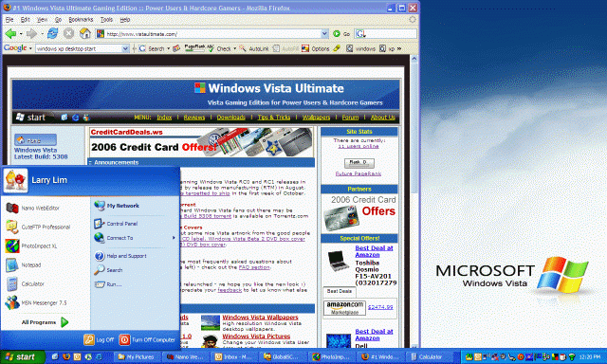Open the Tools menu
This screenshot has height=364, width=607.
tap(106, 19)
